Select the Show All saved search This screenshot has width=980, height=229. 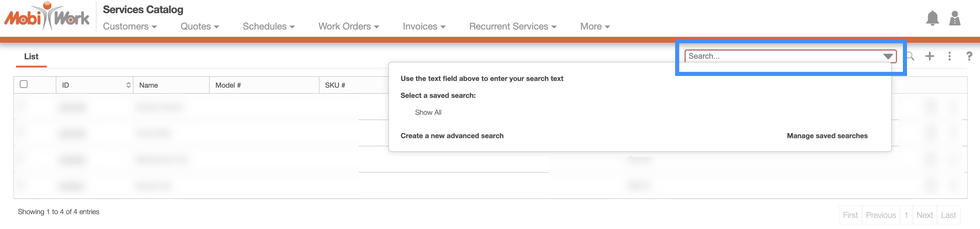pyautogui.click(x=428, y=112)
